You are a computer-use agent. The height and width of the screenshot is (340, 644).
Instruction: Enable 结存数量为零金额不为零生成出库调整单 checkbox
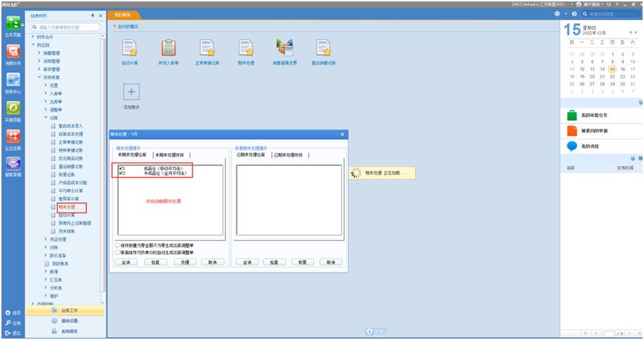[117, 245]
